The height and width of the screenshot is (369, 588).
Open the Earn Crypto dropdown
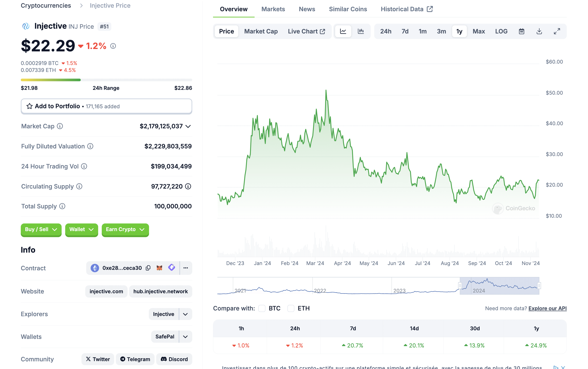click(x=125, y=229)
